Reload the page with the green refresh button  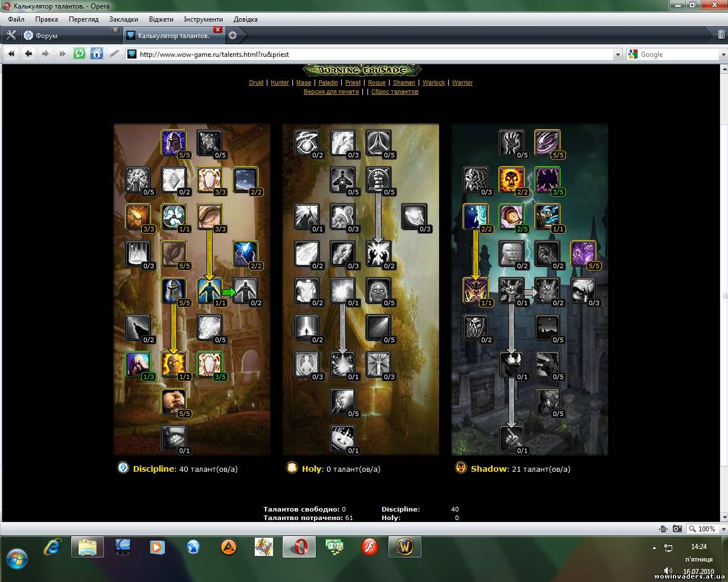click(x=80, y=54)
